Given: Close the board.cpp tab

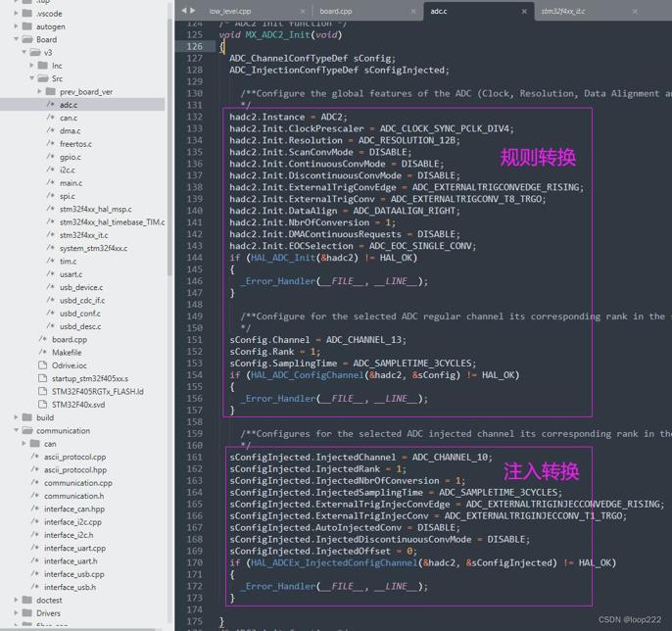Looking at the screenshot, I should tap(413, 12).
